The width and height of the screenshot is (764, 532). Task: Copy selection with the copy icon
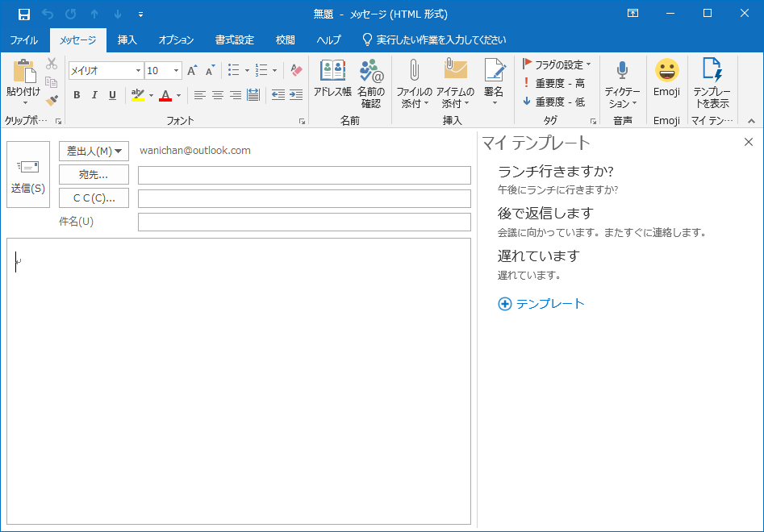click(x=52, y=81)
